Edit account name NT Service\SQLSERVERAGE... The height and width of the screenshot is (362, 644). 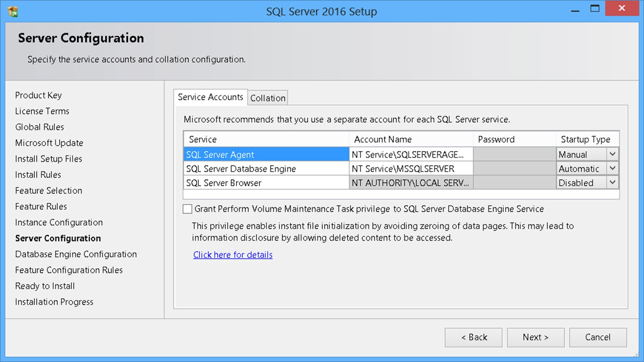click(x=411, y=154)
